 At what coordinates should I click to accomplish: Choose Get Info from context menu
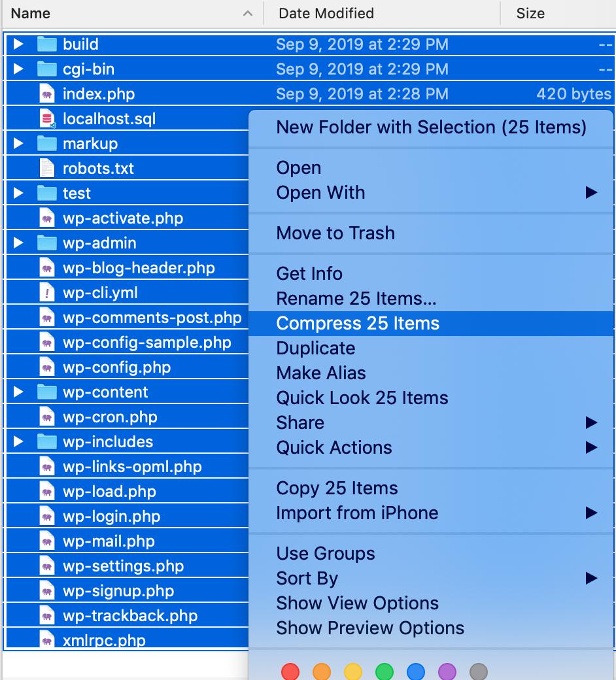[431, 274]
